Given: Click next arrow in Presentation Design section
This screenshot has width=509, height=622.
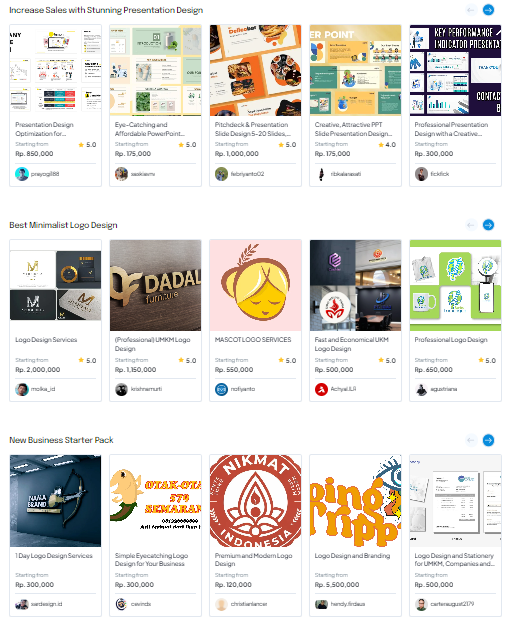Looking at the screenshot, I should coord(488,10).
